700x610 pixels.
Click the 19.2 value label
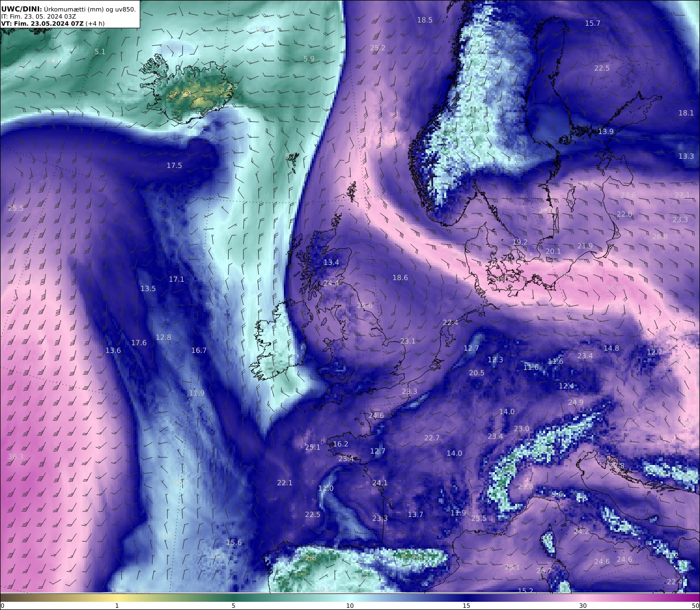coord(520,242)
